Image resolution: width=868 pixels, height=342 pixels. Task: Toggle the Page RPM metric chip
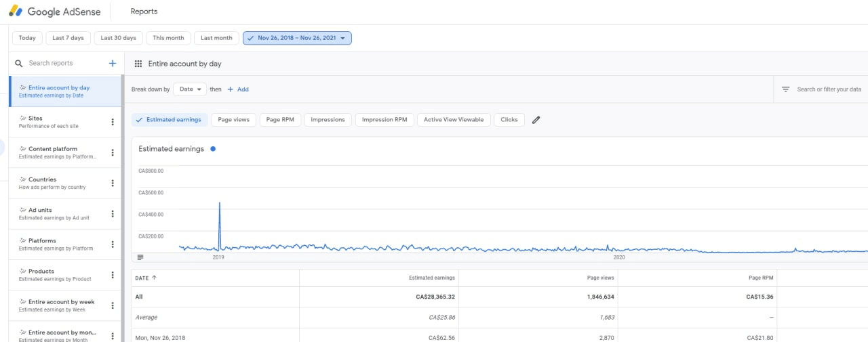tap(280, 120)
